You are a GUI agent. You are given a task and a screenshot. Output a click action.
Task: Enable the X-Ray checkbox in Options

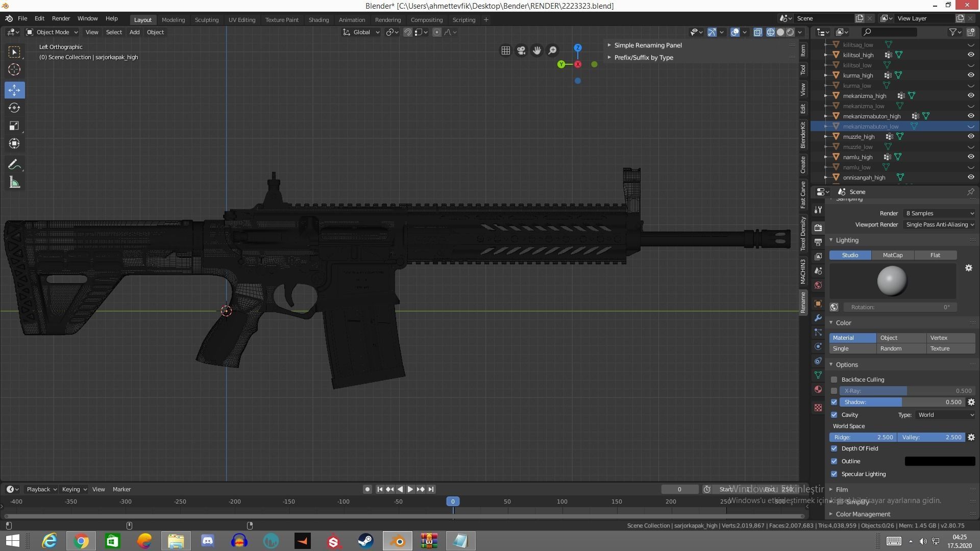point(834,391)
